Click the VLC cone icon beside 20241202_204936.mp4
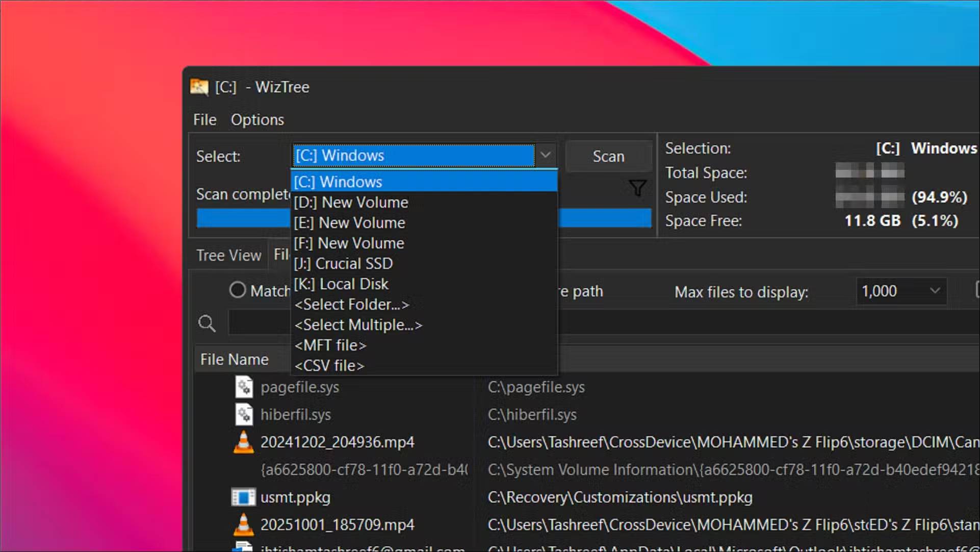980x552 pixels. point(244,442)
